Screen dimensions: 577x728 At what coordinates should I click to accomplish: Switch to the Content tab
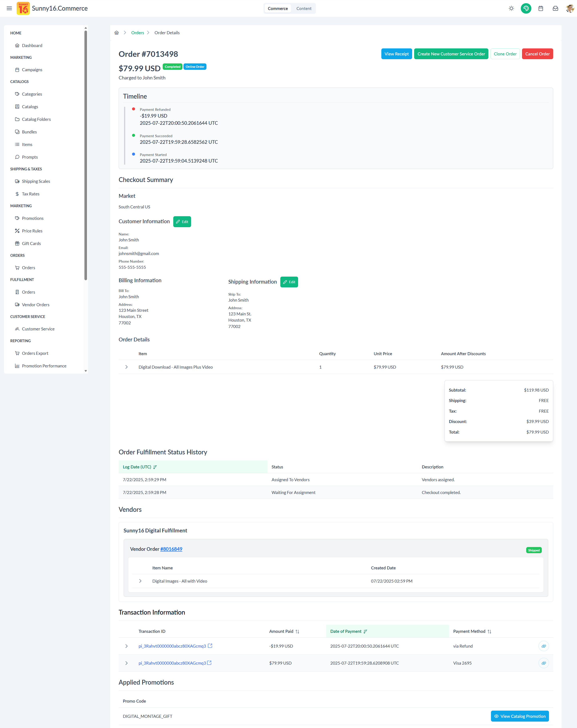(304, 8)
